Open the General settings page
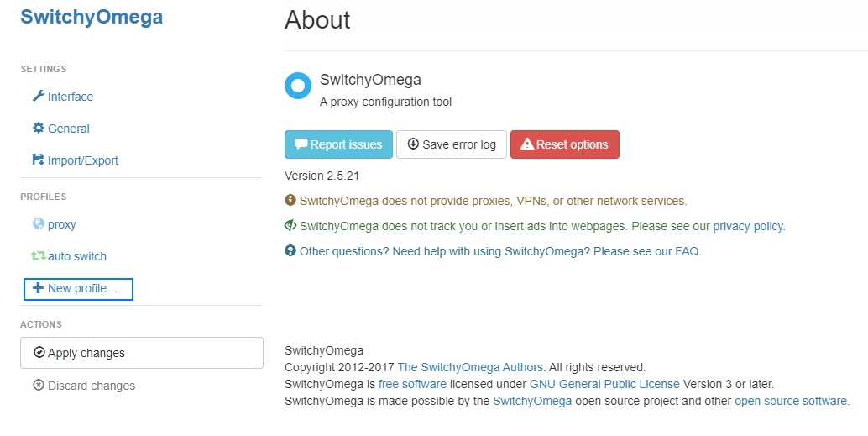Viewport: 868px width, 436px height. pyautogui.click(x=69, y=129)
